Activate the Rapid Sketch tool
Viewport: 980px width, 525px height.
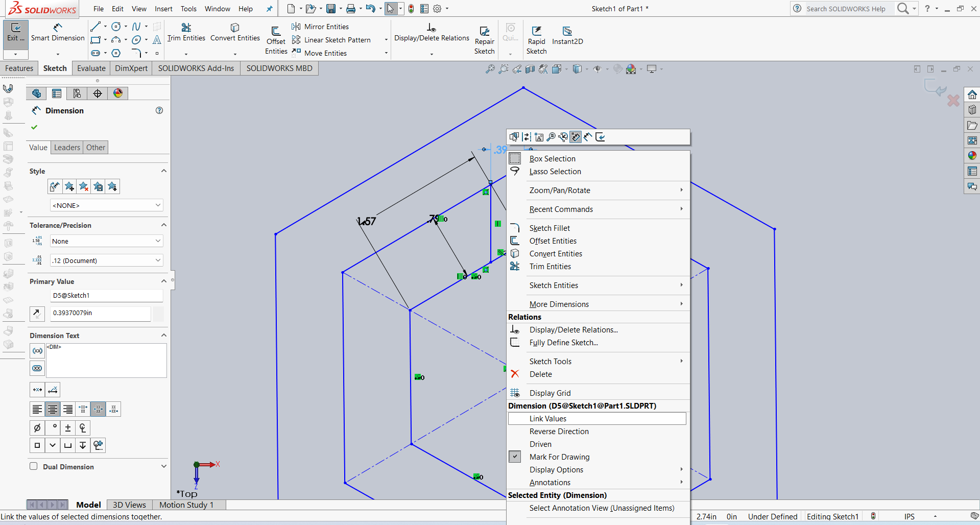536,40
